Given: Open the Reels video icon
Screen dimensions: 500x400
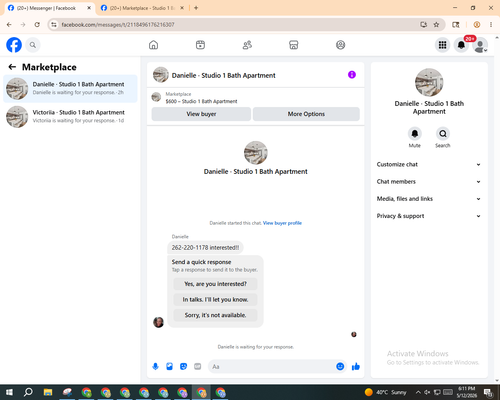Looking at the screenshot, I should 200,45.
